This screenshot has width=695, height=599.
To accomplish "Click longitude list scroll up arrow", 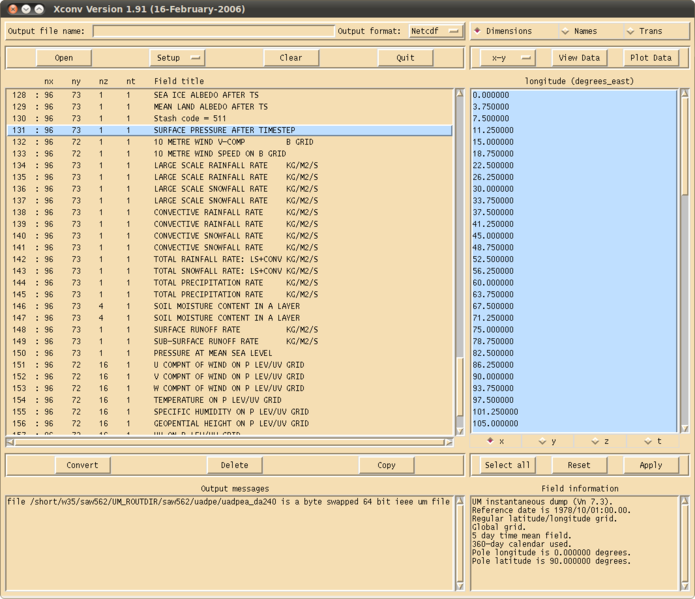I will 684,93.
